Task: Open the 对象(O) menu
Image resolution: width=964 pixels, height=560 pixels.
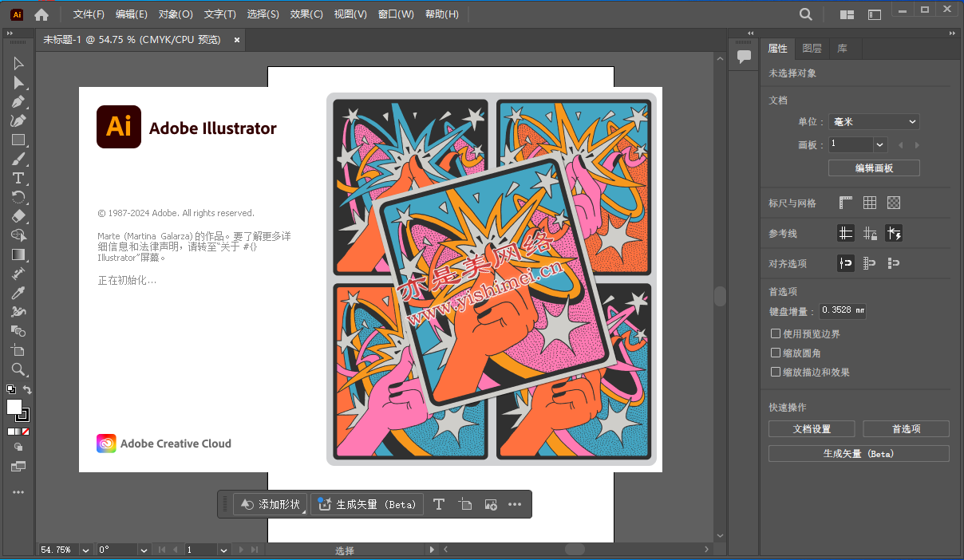Action: point(176,14)
